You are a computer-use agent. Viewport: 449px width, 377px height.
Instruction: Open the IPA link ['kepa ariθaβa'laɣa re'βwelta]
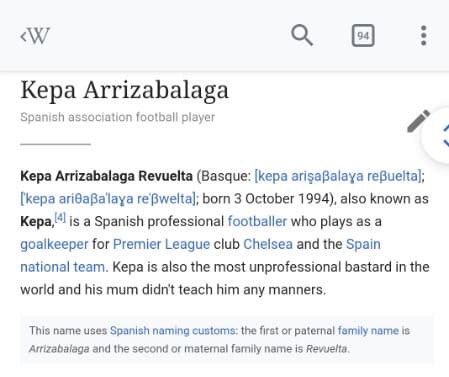click(x=107, y=199)
